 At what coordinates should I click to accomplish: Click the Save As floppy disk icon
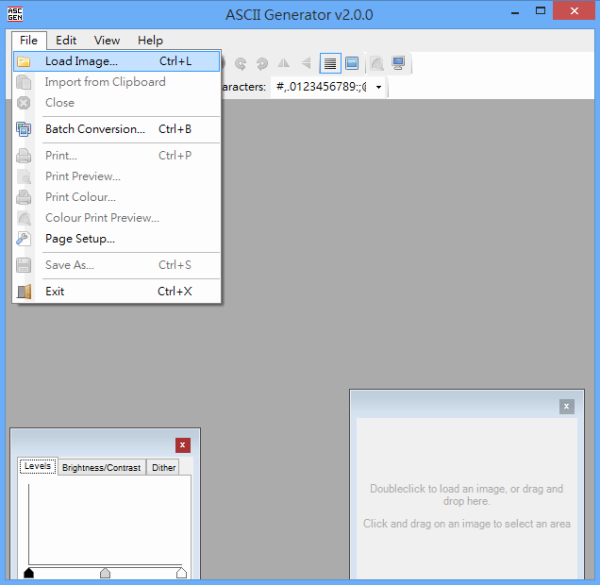[x=24, y=265]
